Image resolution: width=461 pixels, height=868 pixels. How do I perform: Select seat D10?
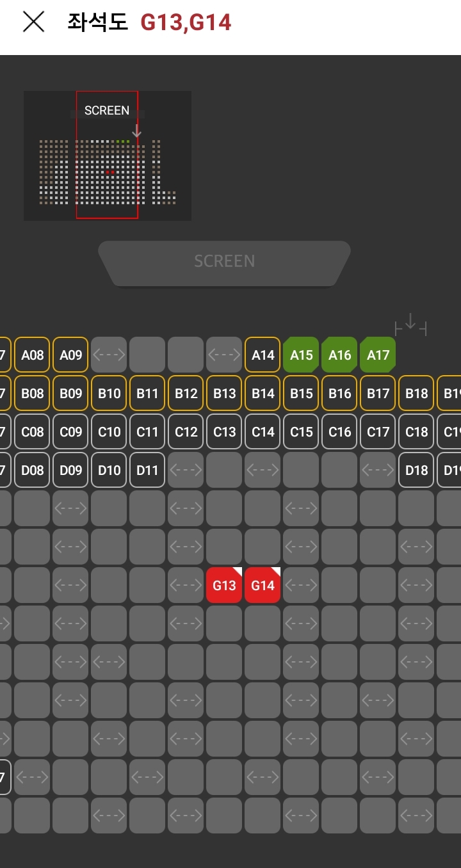pos(109,470)
